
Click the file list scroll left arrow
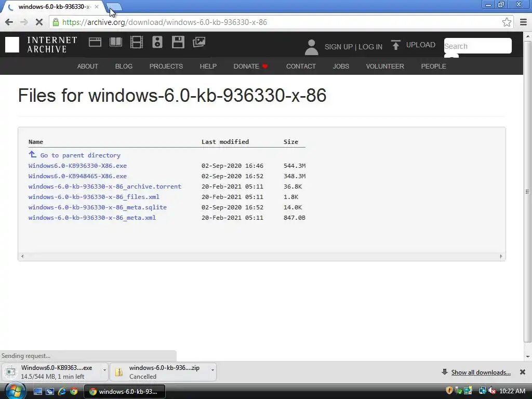click(22, 256)
